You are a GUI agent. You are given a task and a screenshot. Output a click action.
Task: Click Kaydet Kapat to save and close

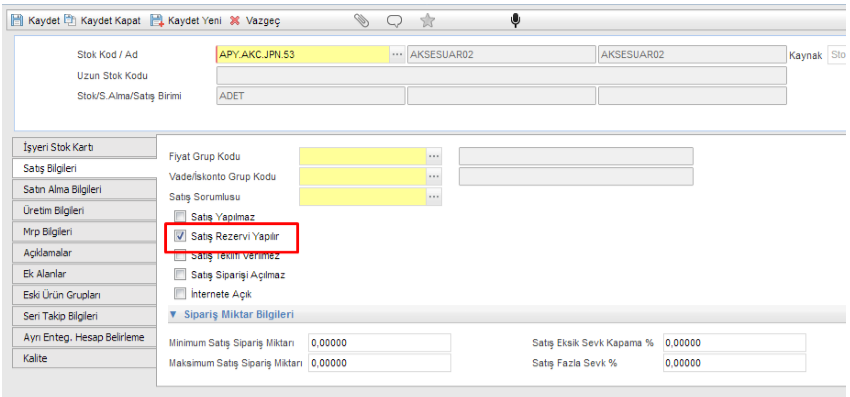[102, 21]
